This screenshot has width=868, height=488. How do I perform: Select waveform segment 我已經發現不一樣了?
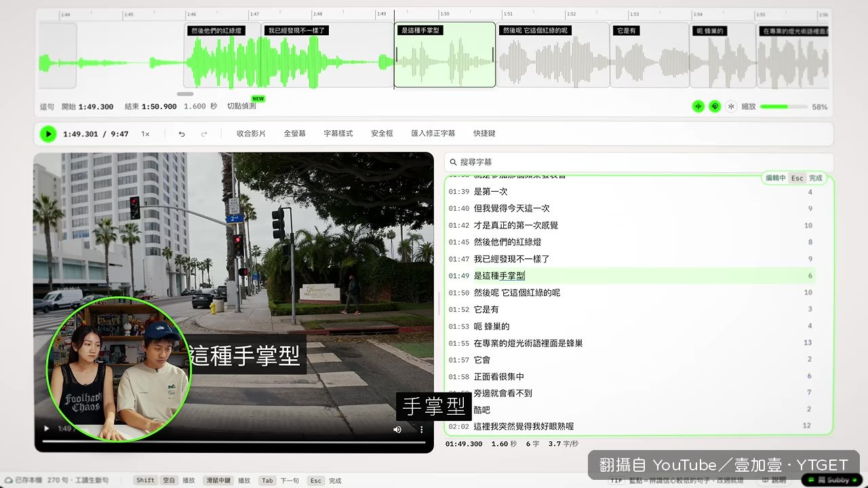tap(328, 55)
